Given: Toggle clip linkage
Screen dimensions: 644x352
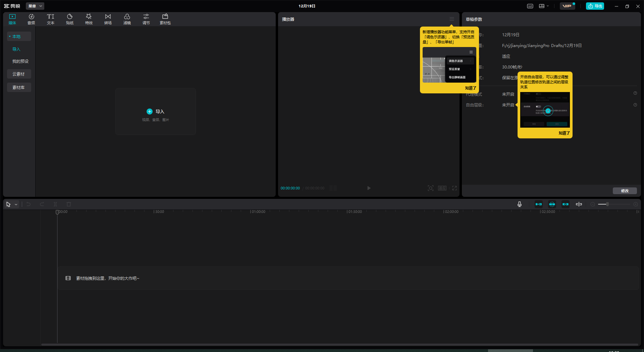Looking at the screenshot, I should pos(566,204).
